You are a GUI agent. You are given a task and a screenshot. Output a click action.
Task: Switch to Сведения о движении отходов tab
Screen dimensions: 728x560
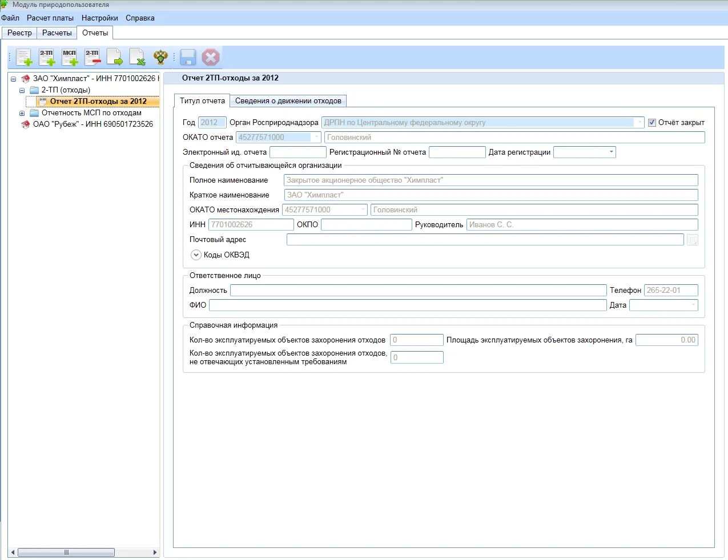pyautogui.click(x=288, y=101)
